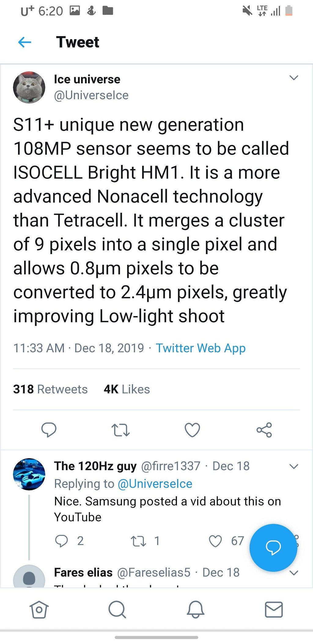Reply to Ice universe's main tweet
313x644 pixels.
(49, 429)
